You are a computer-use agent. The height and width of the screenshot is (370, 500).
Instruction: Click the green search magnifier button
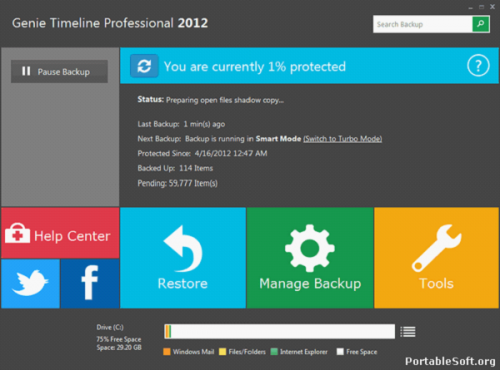point(481,24)
